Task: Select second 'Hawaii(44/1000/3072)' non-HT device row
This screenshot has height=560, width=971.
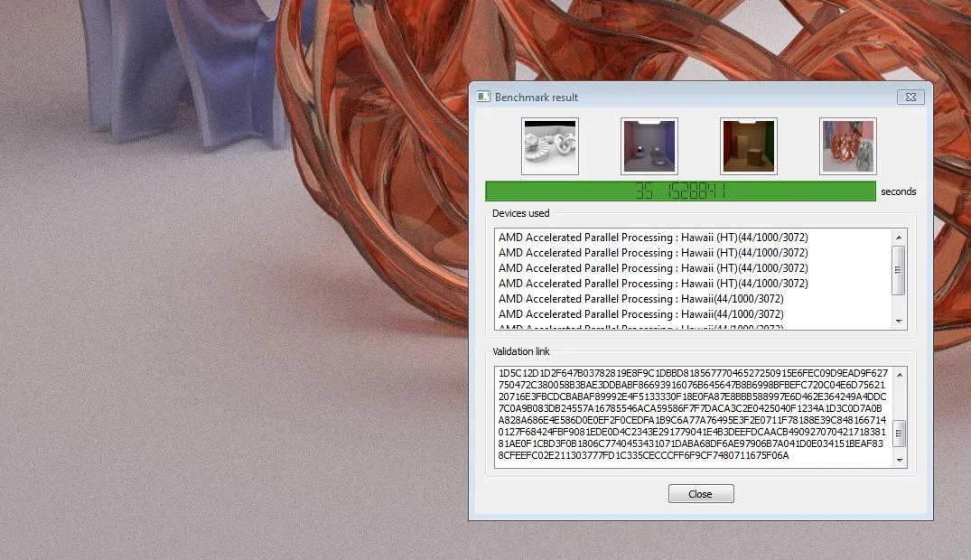Action: point(641,314)
